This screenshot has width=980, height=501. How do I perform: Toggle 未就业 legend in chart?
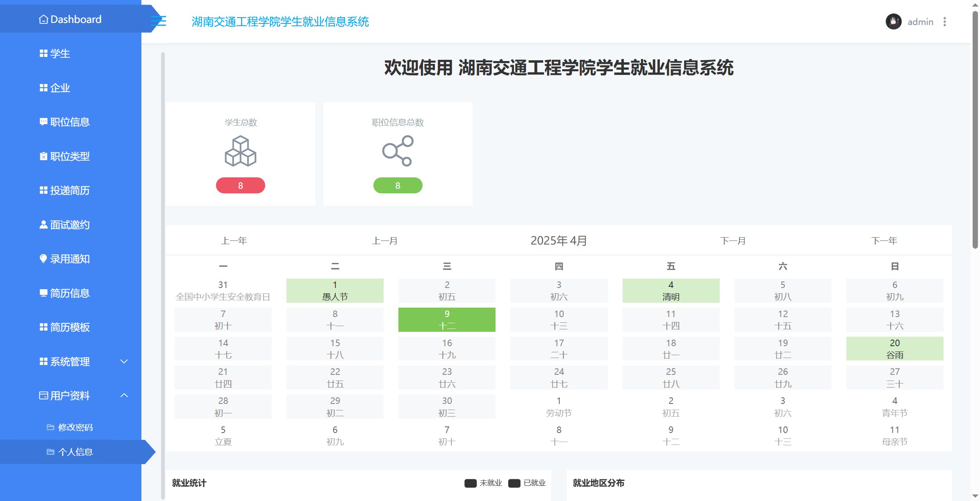pos(483,483)
